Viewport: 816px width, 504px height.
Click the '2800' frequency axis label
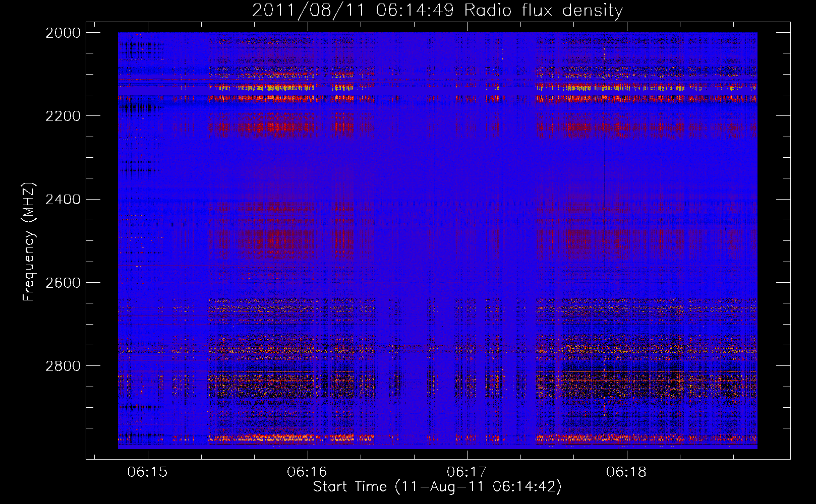[63, 366]
